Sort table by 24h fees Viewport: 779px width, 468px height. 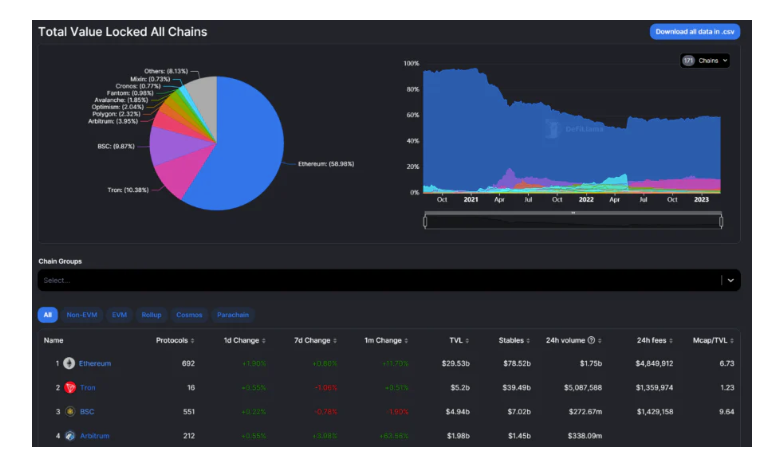pos(655,340)
